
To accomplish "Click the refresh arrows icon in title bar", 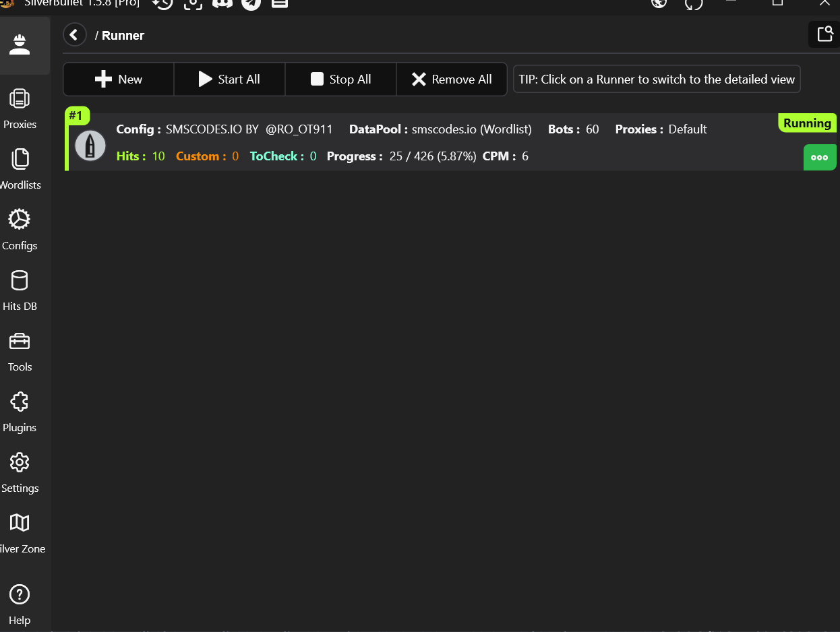I will (693, 3).
